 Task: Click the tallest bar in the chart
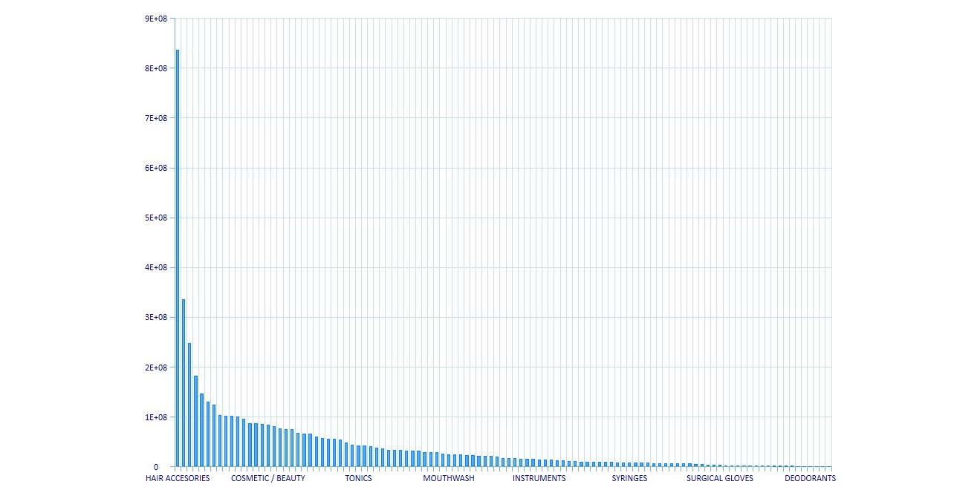(x=178, y=258)
